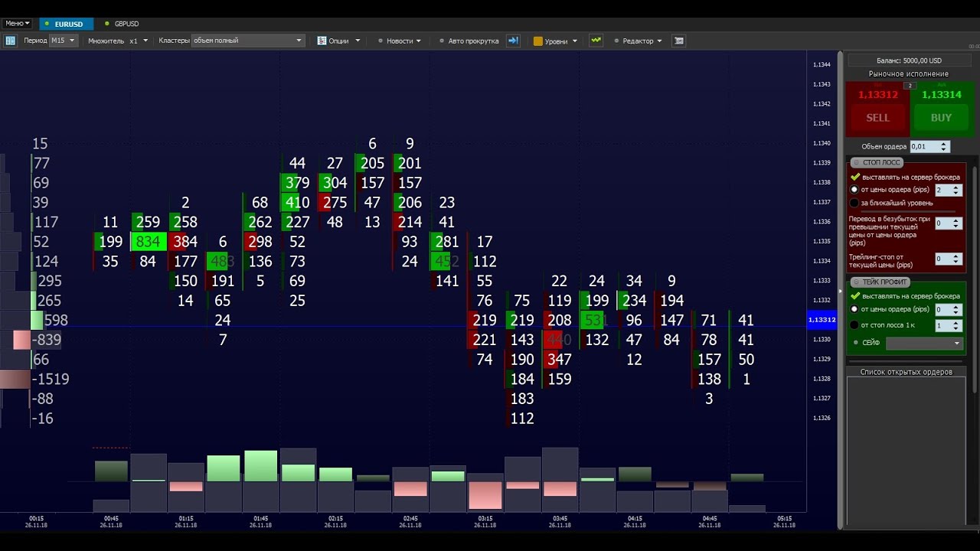This screenshot has width=980, height=551.
Task: Click the chart layout icon before Период
Action: click(x=11, y=41)
